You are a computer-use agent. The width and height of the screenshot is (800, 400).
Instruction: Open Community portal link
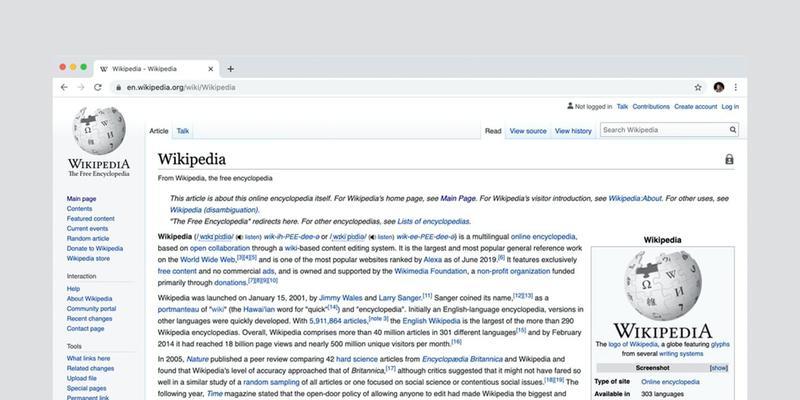tap(91, 309)
